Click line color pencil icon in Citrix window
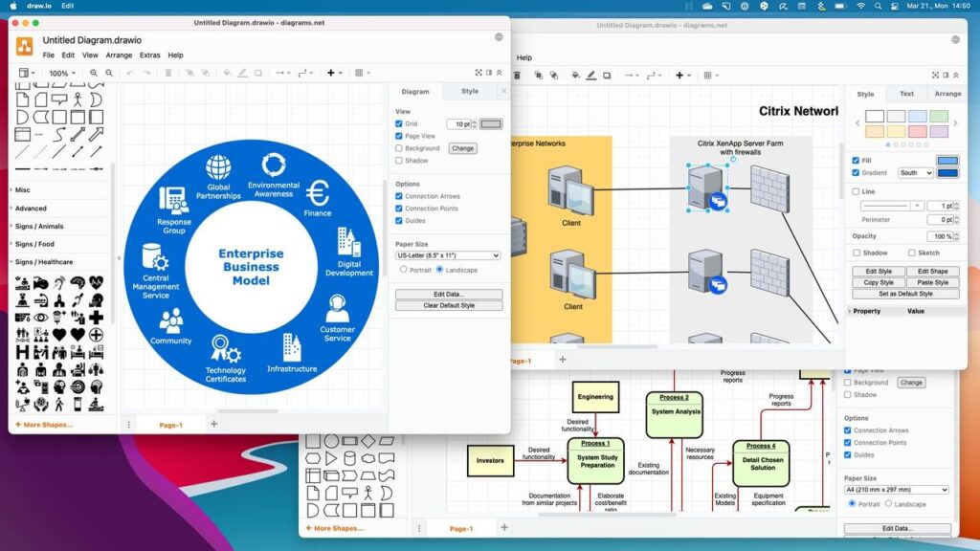 (591, 76)
